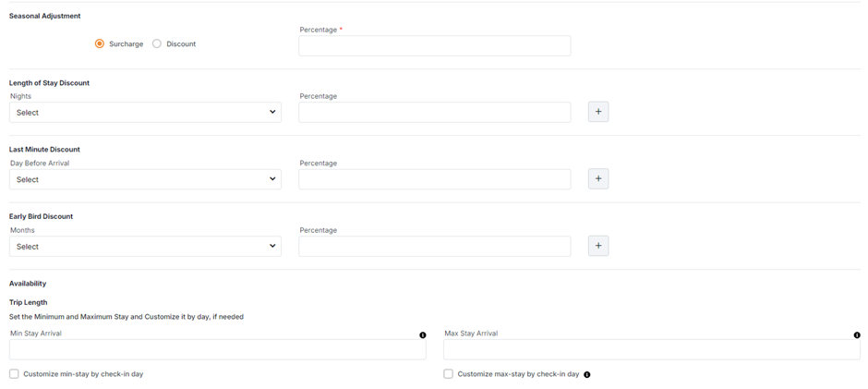
Task: Open the Day Before Arrival dropdown
Action: 145,179
